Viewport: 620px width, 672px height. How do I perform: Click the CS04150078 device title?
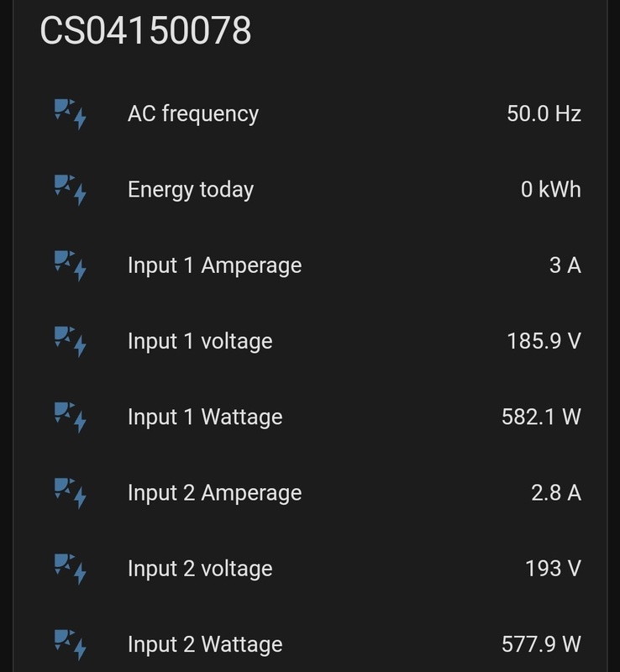click(145, 31)
